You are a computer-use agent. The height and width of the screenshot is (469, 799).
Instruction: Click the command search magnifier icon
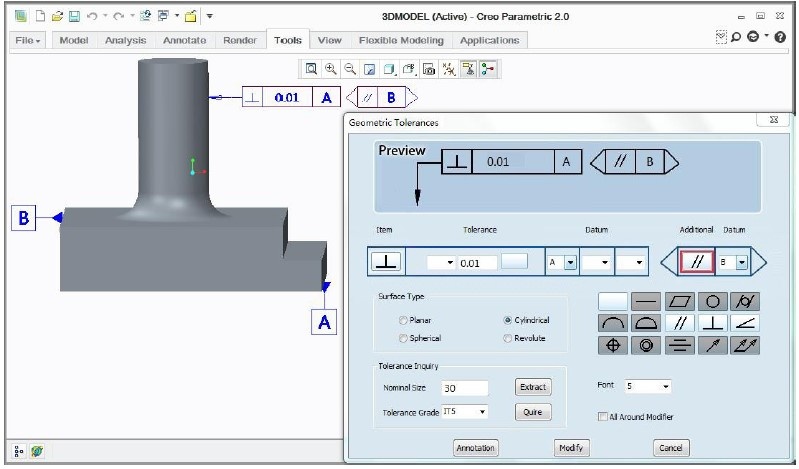tap(736, 37)
